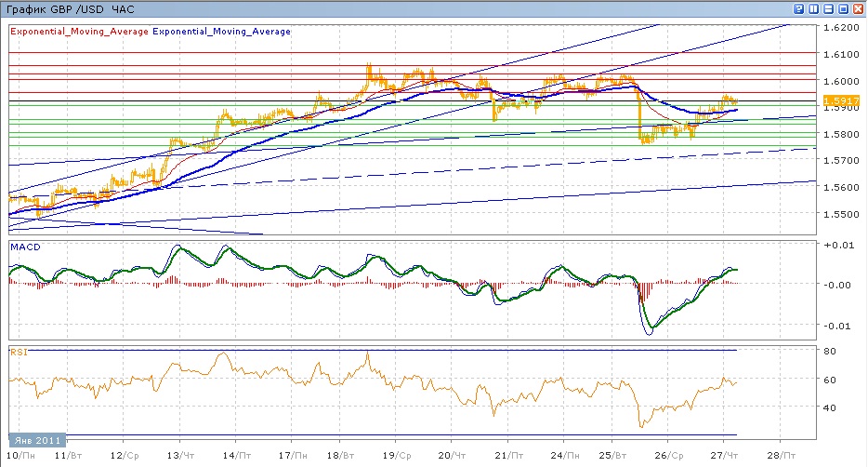The width and height of the screenshot is (868, 467).
Task: Click the MACD -0.00 axis value
Action: [837, 285]
